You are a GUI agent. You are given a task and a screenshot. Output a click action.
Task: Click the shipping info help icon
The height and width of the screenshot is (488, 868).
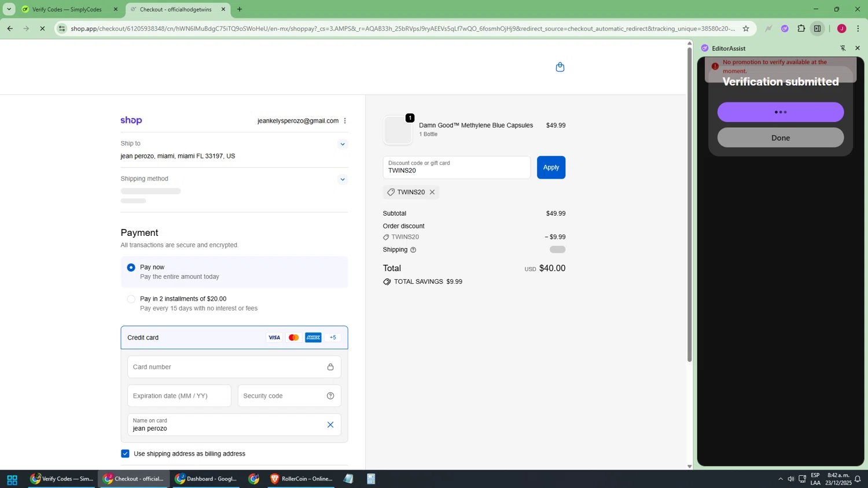pyautogui.click(x=413, y=250)
